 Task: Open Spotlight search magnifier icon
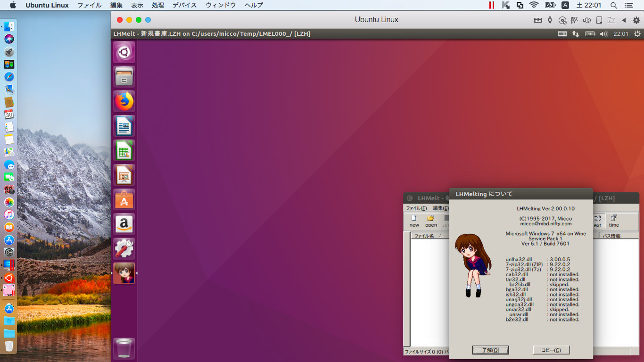[x=613, y=5]
